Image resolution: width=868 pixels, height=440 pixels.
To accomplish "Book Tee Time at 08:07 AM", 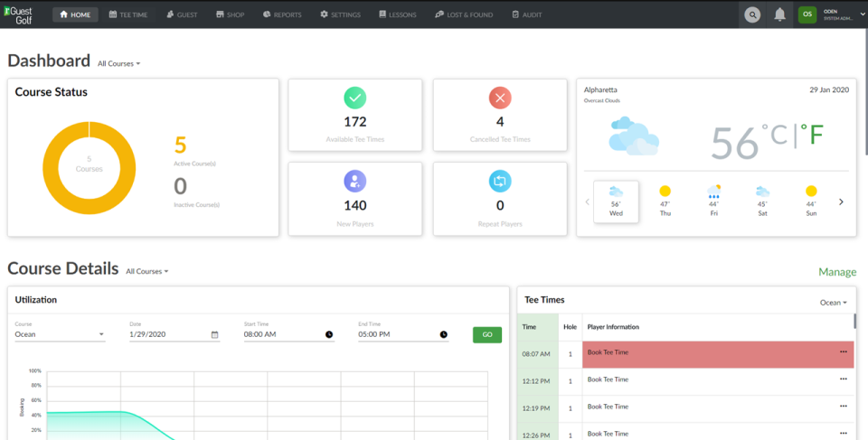I will tap(608, 352).
